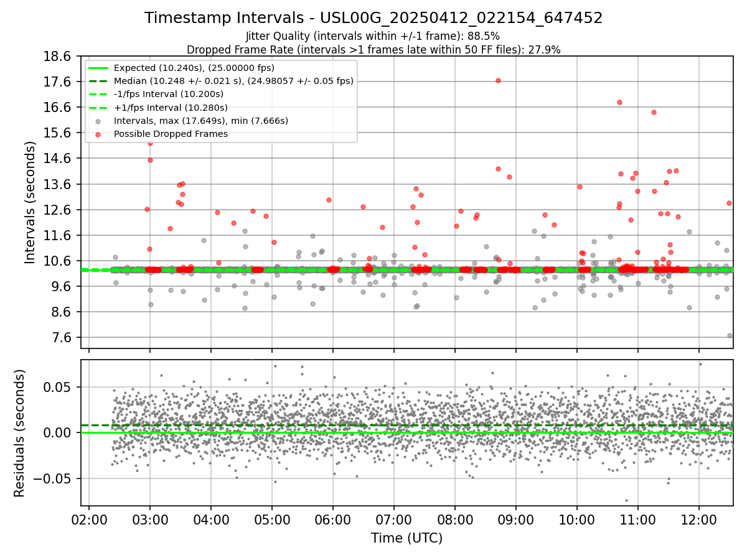Click the 'Dropped Frame Rate' 27.9% subtitle line
The width and height of the screenshot is (747, 560).
(x=374, y=50)
